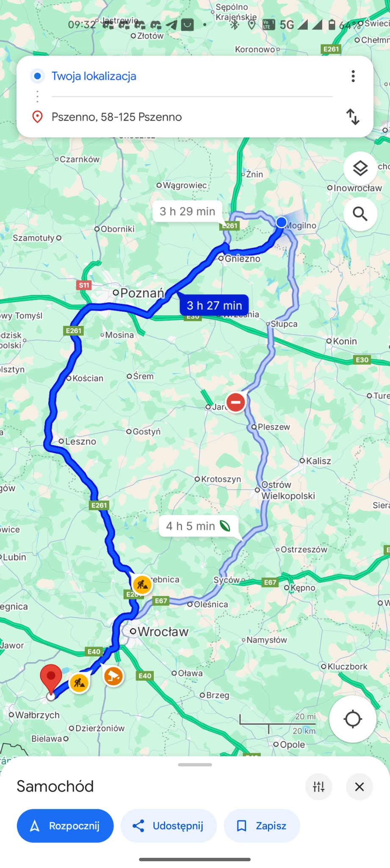The height and width of the screenshot is (868, 390).
Task: Tap the search along route magnifier
Action: 360,214
